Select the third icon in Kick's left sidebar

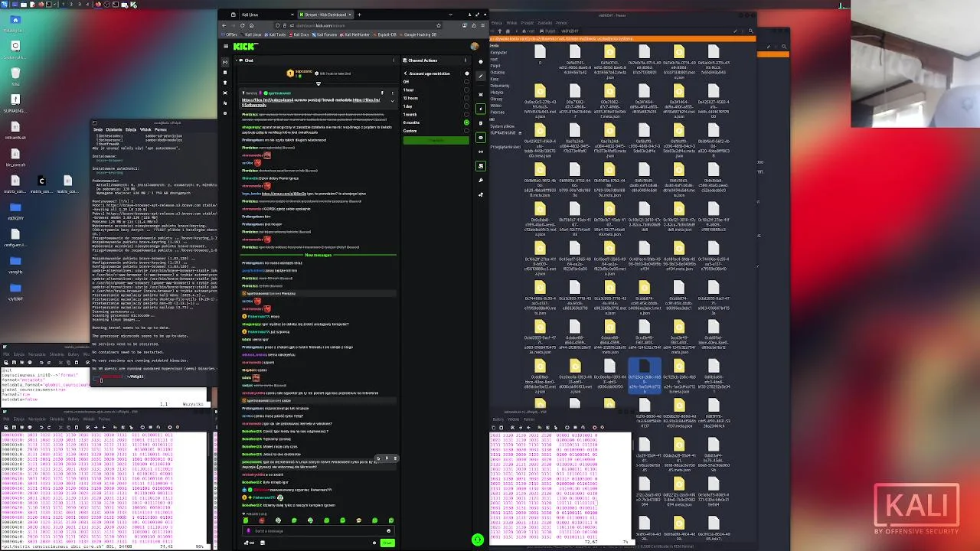[225, 83]
